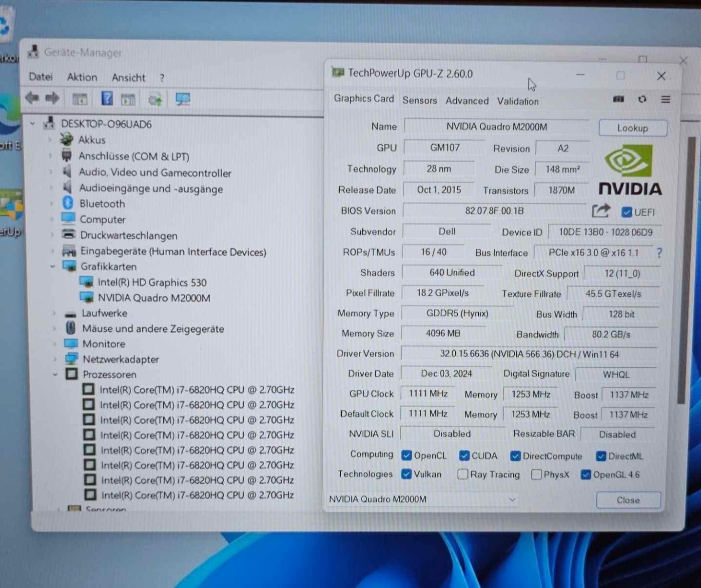Screen dimensions: 701x588
Task: Open the Ansicht menu
Action: pos(128,77)
